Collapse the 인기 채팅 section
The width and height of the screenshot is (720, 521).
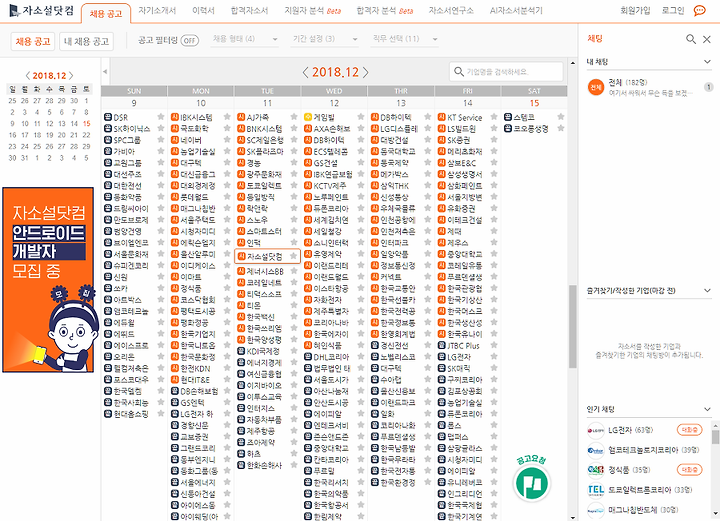[707, 409]
